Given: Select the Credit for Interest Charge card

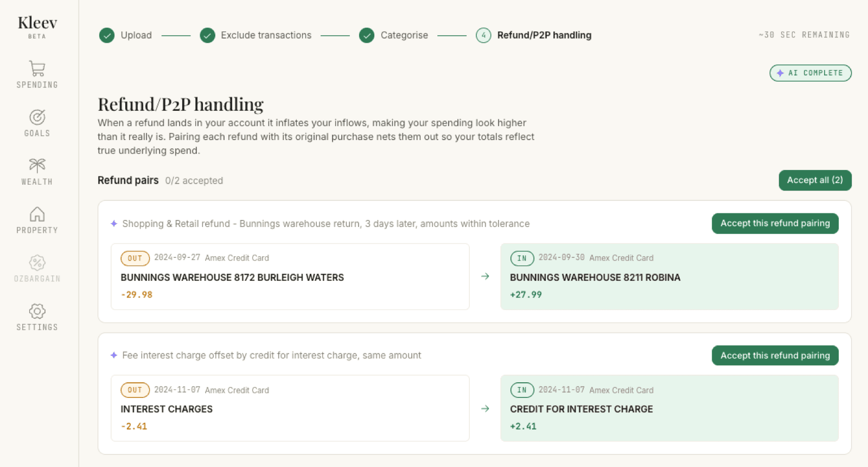Looking at the screenshot, I should tap(669, 408).
